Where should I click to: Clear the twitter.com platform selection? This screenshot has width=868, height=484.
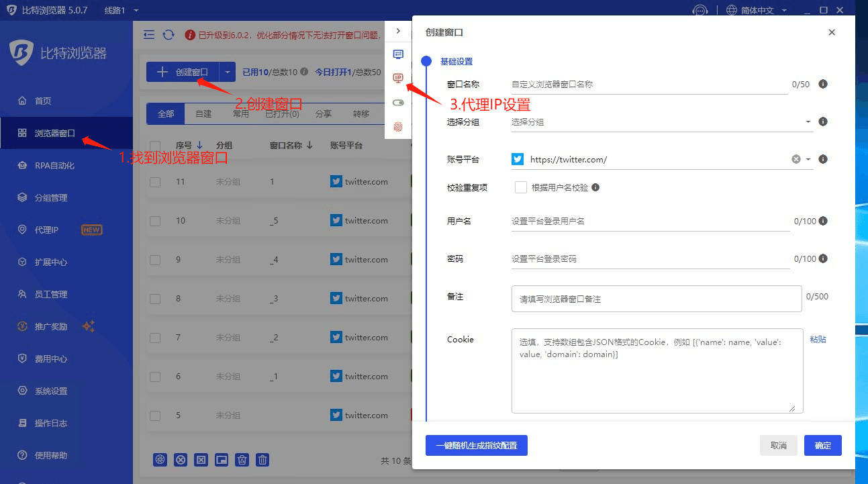(795, 160)
